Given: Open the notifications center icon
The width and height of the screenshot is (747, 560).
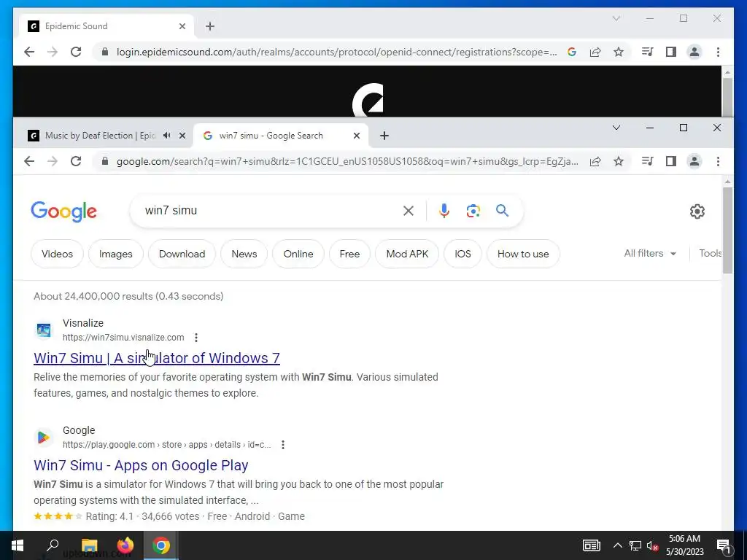Looking at the screenshot, I should [724, 545].
